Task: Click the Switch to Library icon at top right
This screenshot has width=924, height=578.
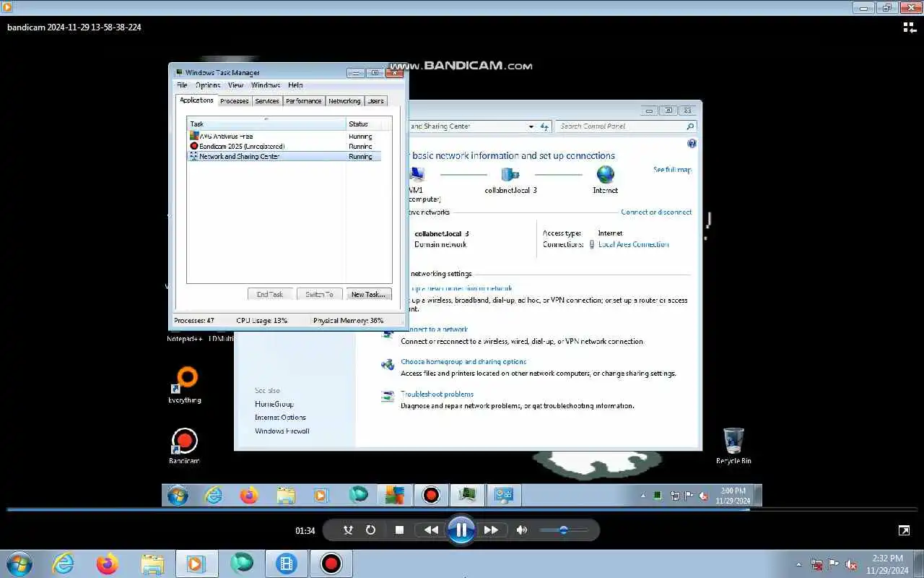Action: click(x=910, y=27)
